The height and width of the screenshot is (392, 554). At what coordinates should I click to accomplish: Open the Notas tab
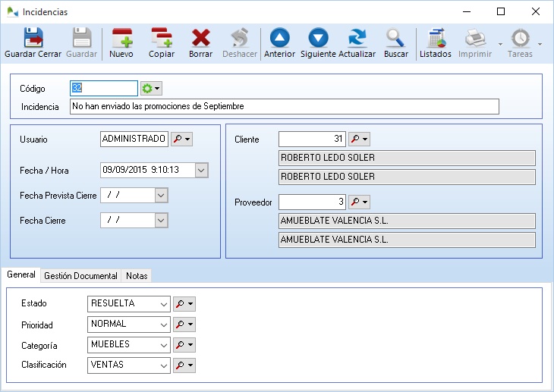(137, 276)
